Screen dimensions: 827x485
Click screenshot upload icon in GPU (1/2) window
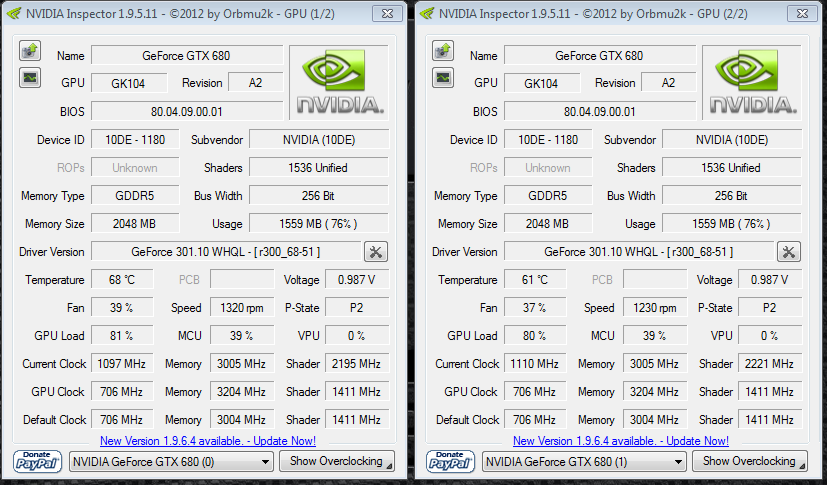[x=30, y=51]
